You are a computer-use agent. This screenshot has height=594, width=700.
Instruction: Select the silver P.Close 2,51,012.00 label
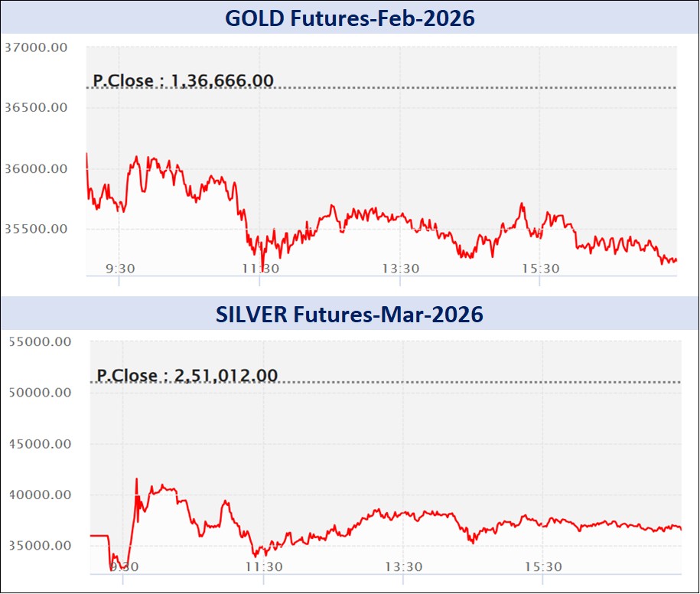click(187, 376)
